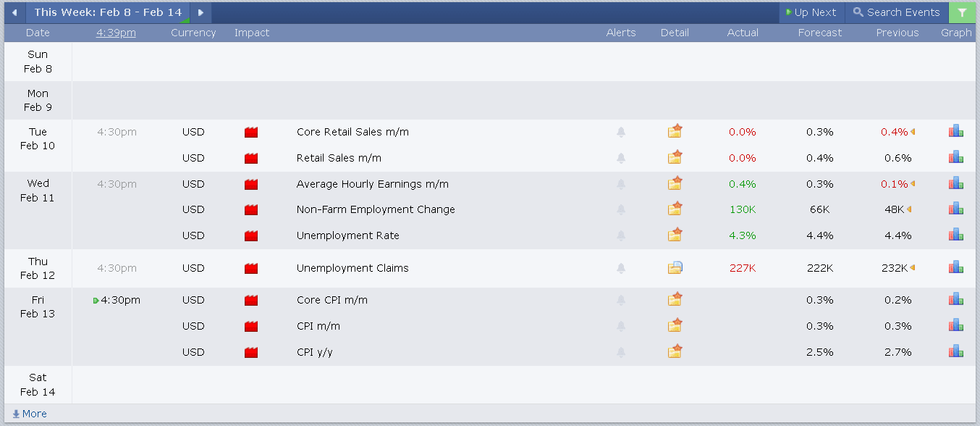Open the This Week date range selector
This screenshot has width=980, height=426.
click(x=108, y=12)
